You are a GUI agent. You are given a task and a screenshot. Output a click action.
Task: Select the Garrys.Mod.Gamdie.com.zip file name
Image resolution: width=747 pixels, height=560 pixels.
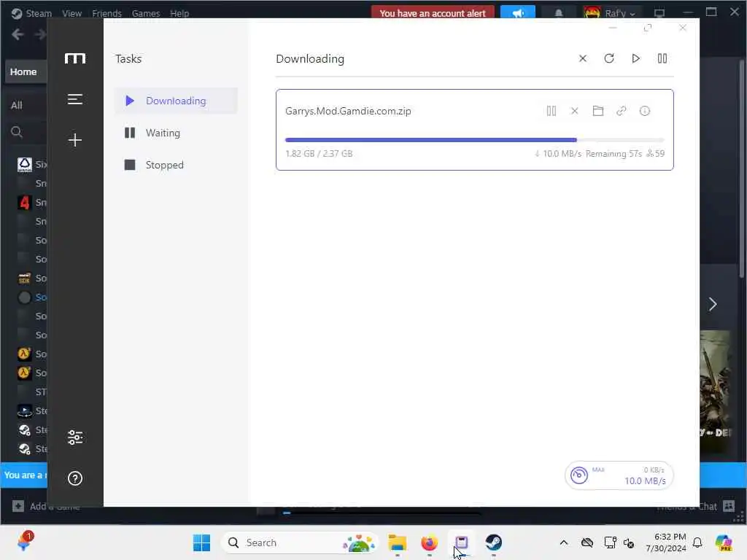[348, 111]
